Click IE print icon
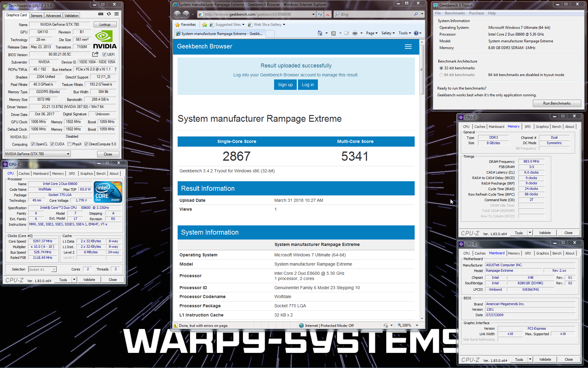 [x=355, y=33]
